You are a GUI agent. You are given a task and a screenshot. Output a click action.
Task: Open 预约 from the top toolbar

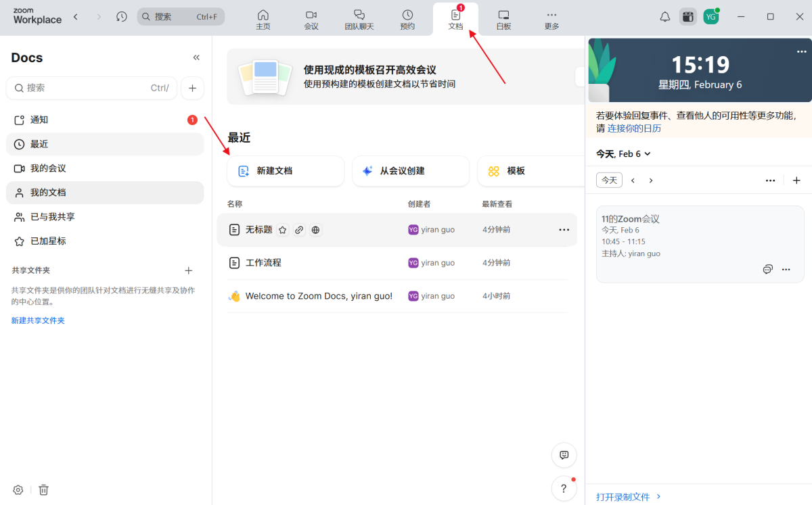407,16
